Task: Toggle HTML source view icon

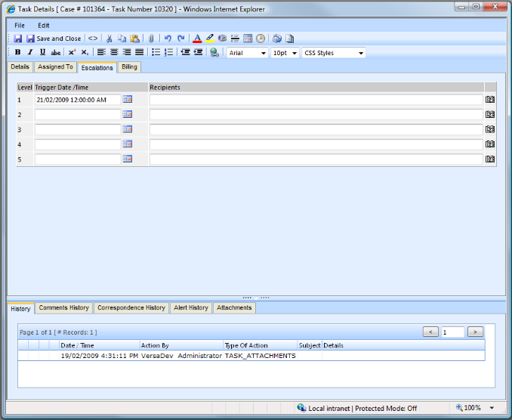Action: (x=93, y=39)
